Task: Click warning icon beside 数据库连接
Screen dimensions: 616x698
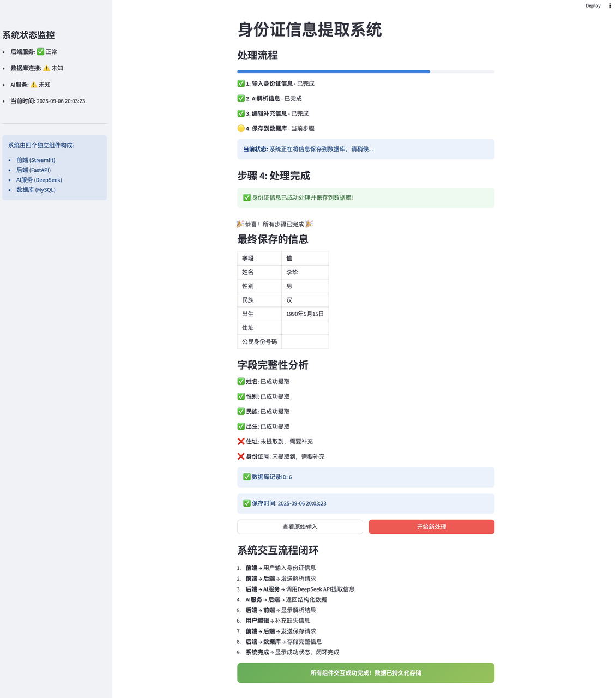Action: point(46,68)
